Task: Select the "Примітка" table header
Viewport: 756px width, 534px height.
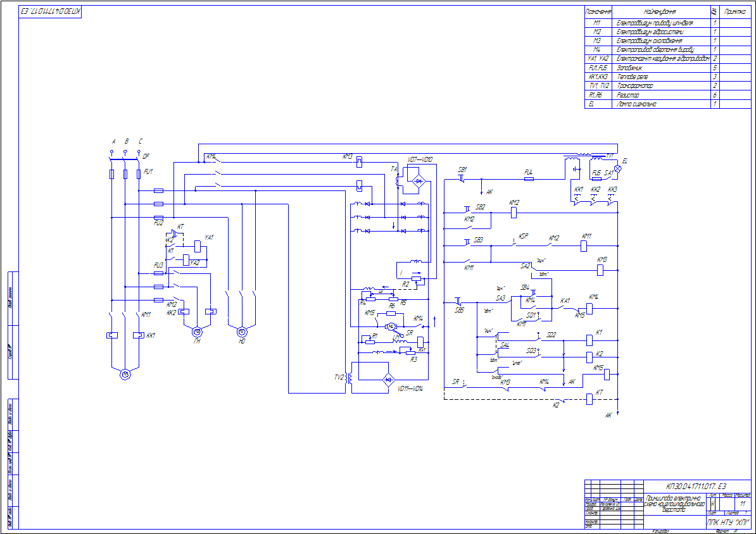Action: [734, 11]
